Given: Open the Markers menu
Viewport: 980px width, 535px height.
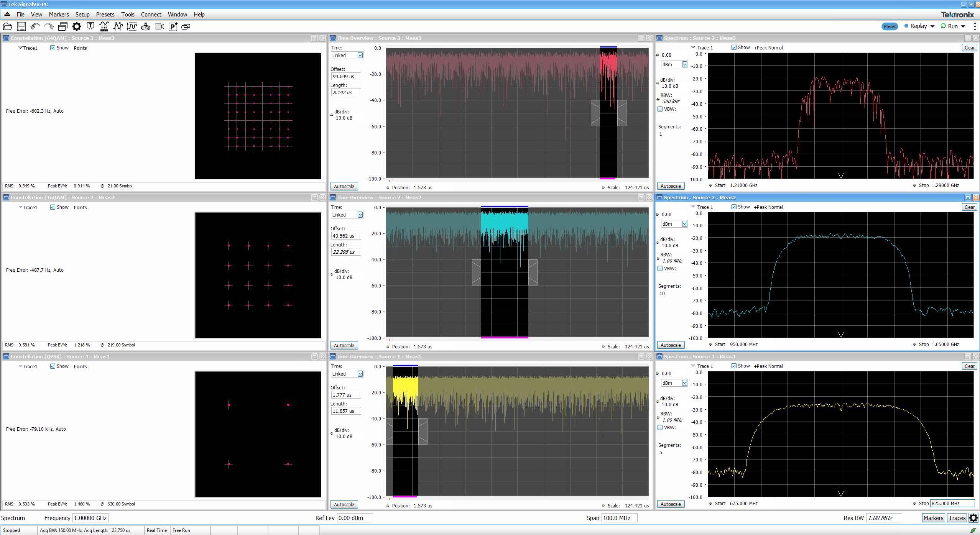Looking at the screenshot, I should [x=59, y=15].
